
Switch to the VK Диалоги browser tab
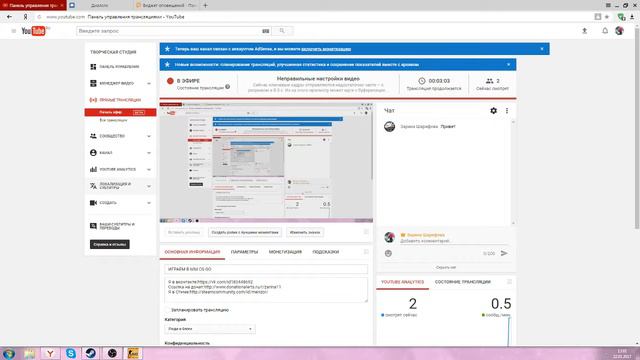99,5
